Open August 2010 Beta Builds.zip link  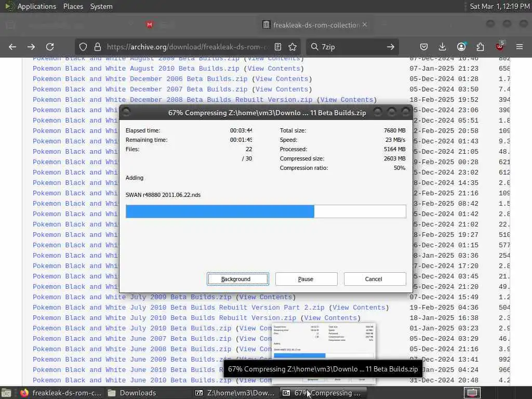[x=136, y=69]
